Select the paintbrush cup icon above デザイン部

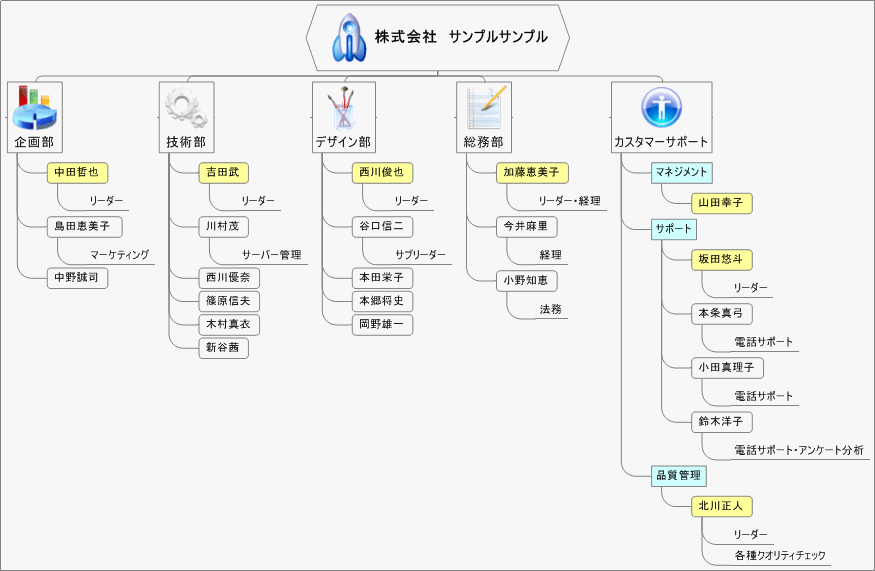click(x=342, y=107)
